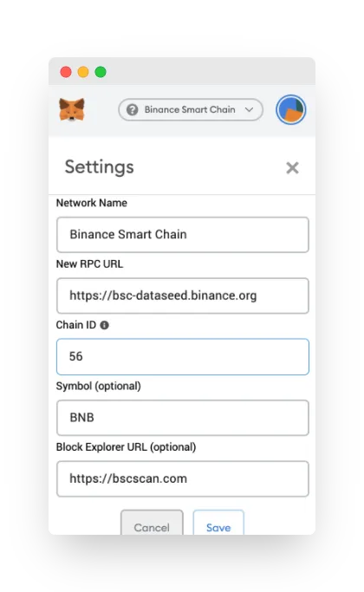
Task: Click the Network Name input field
Action: (183, 234)
